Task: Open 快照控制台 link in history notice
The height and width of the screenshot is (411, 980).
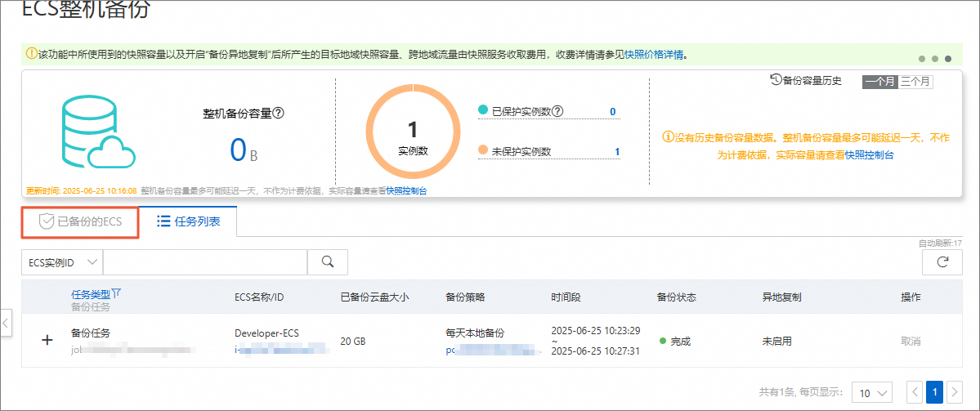Action: click(x=870, y=155)
